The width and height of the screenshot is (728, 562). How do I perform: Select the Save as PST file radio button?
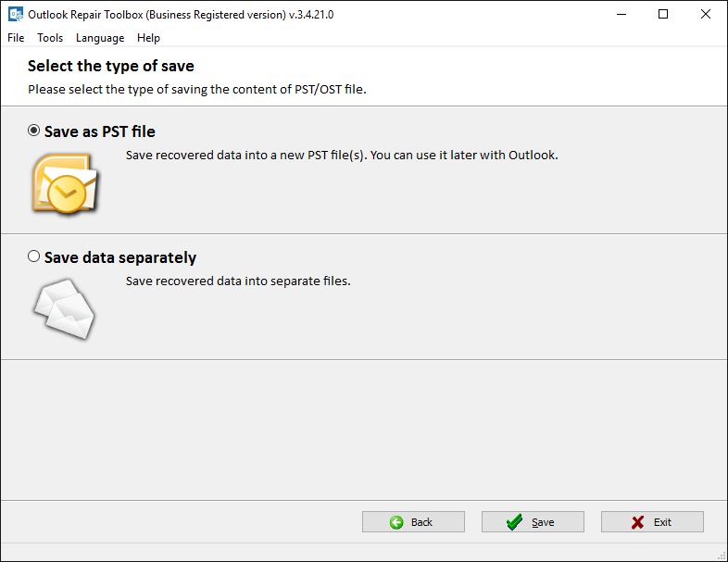[x=33, y=131]
